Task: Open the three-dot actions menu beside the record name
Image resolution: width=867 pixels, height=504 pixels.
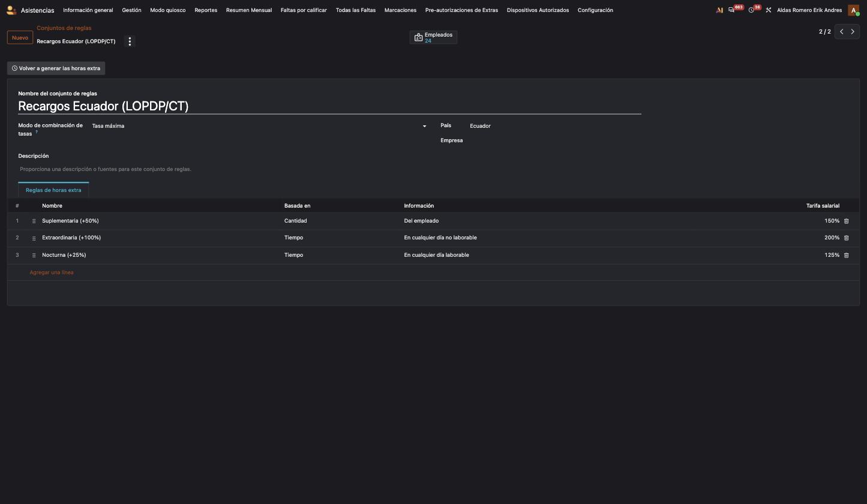Action: coord(130,41)
